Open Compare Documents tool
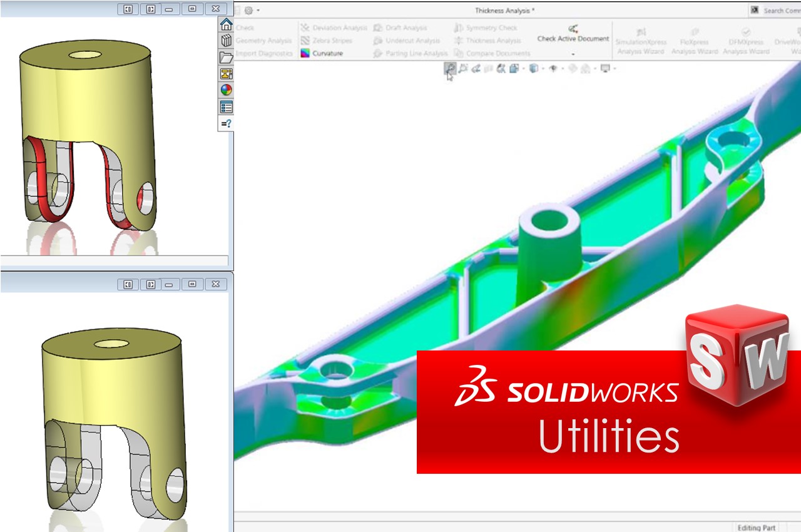This screenshot has height=532, width=801. coord(492,53)
